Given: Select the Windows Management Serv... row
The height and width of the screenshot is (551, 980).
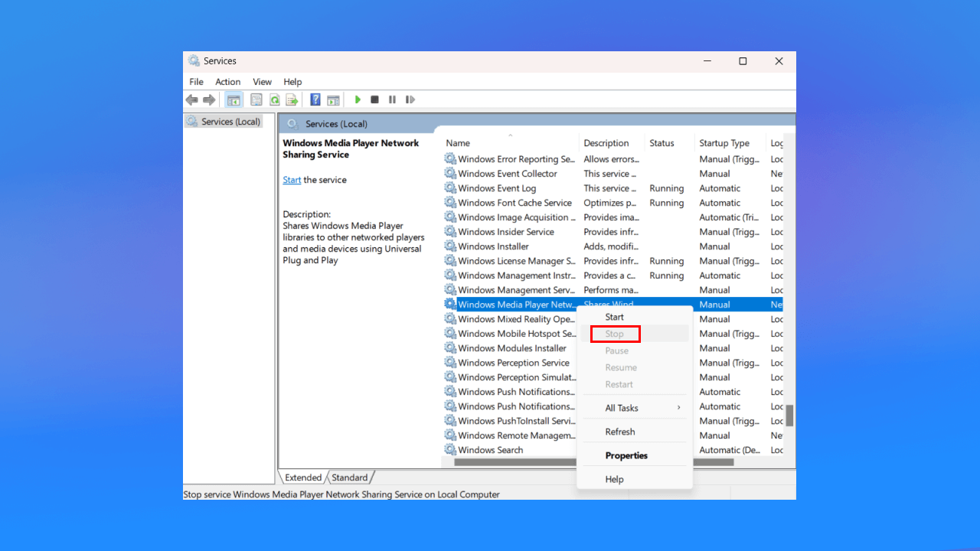Looking at the screenshot, I should coord(614,290).
